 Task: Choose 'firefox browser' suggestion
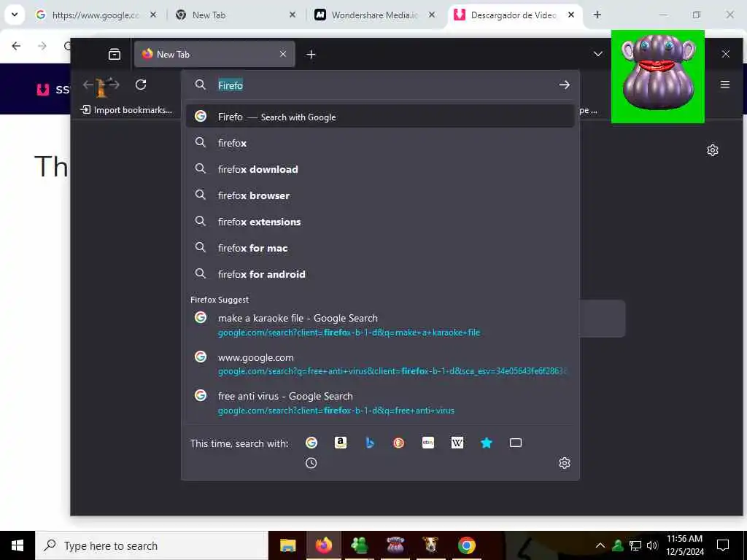click(x=380, y=195)
